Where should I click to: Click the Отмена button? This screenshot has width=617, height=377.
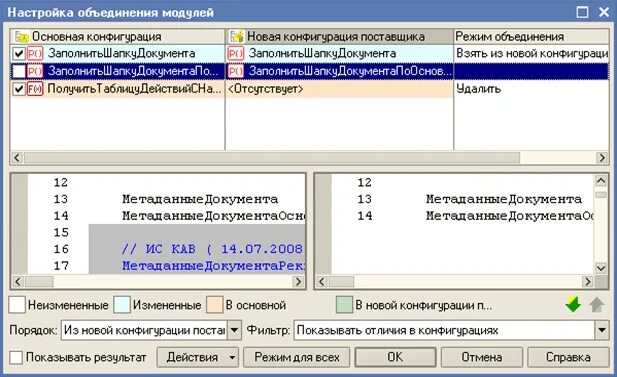tap(482, 357)
